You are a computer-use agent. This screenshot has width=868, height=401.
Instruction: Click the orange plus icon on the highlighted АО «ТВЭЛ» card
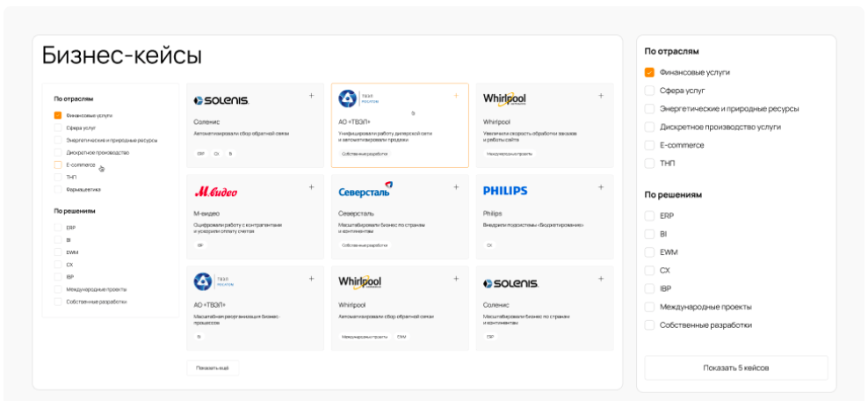pyautogui.click(x=456, y=96)
